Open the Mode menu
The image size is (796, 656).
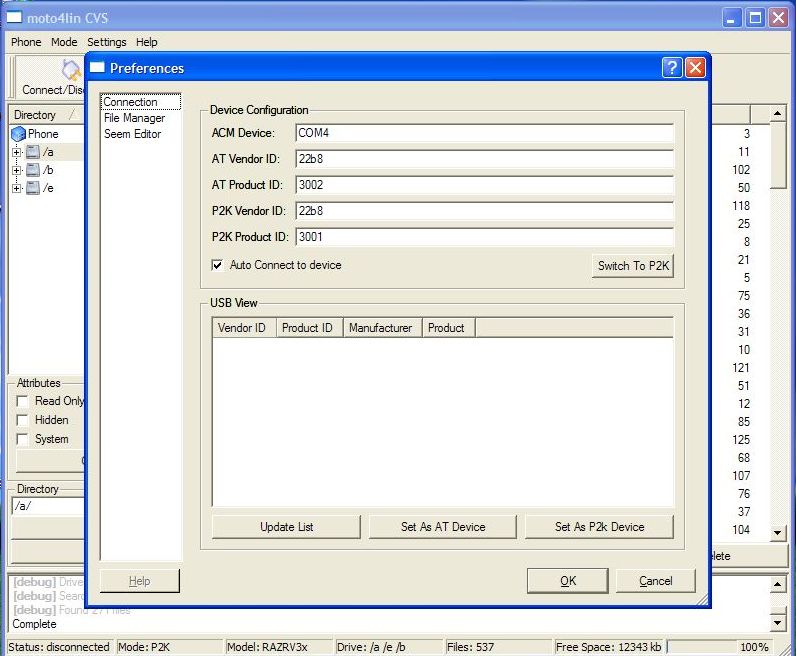click(x=64, y=42)
